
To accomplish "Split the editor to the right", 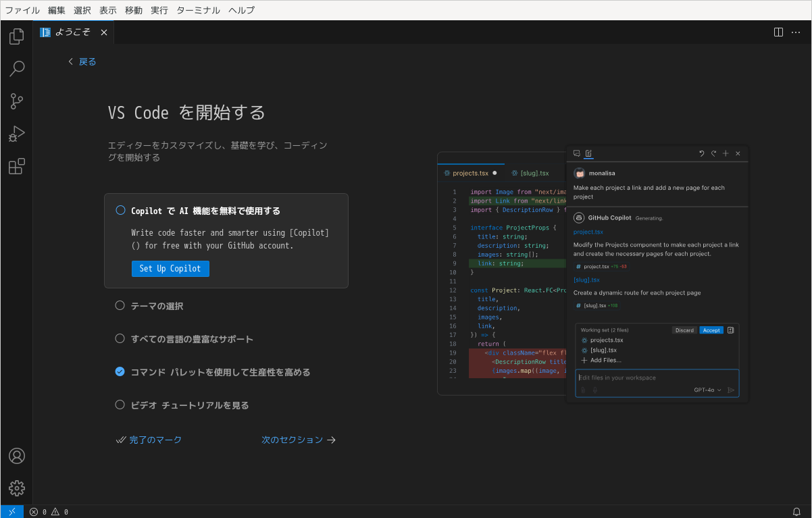I will tap(778, 32).
